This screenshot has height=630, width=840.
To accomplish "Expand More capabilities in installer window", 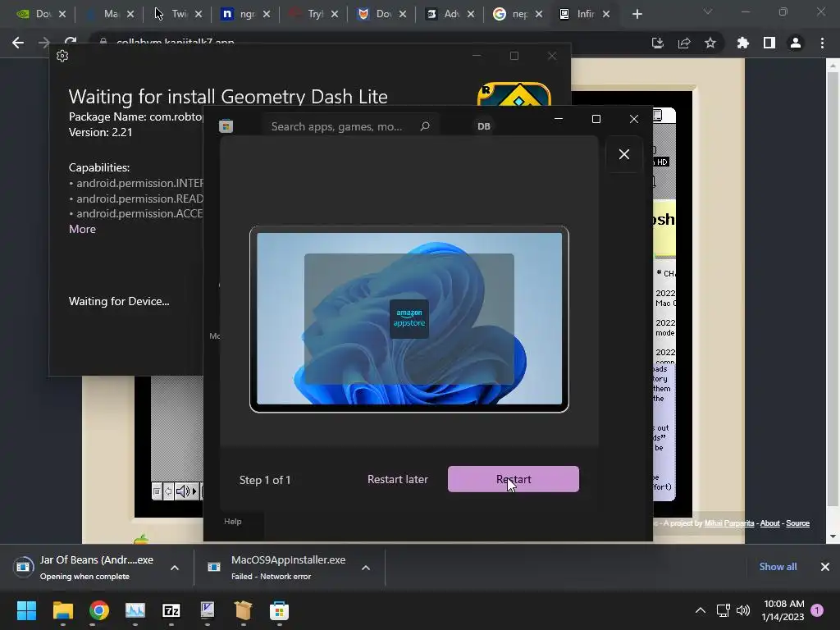I will tap(83, 229).
